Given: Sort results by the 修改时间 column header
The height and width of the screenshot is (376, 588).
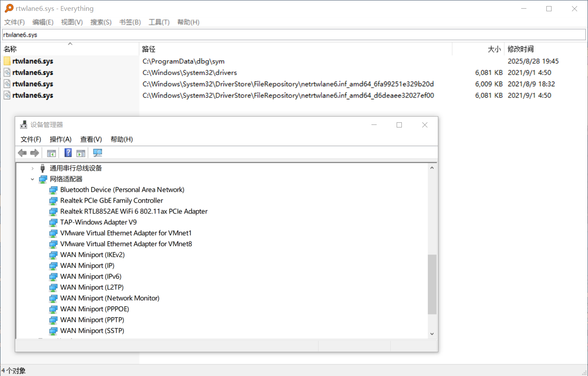Looking at the screenshot, I should (x=546, y=49).
